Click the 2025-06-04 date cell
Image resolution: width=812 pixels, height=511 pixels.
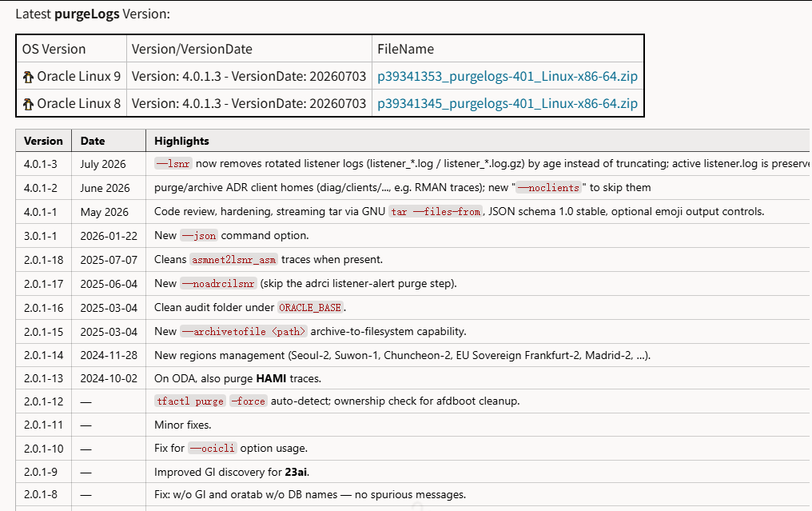pyautogui.click(x=109, y=283)
